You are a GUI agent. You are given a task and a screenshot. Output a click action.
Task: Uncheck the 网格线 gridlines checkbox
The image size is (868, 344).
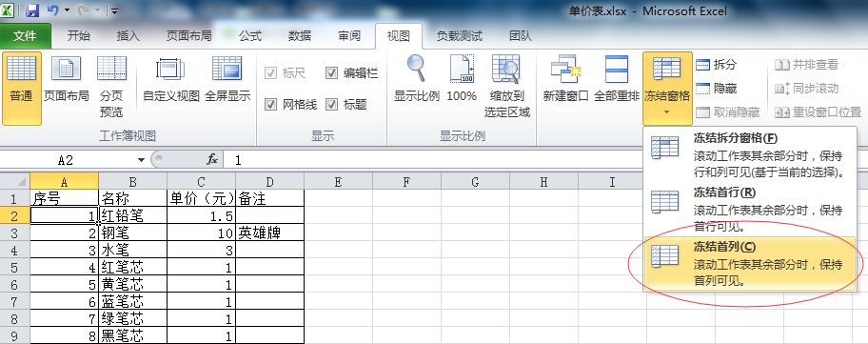point(270,104)
